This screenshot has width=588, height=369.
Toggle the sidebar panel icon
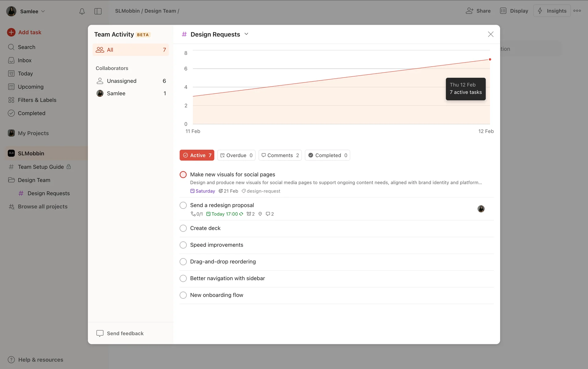coord(98,11)
